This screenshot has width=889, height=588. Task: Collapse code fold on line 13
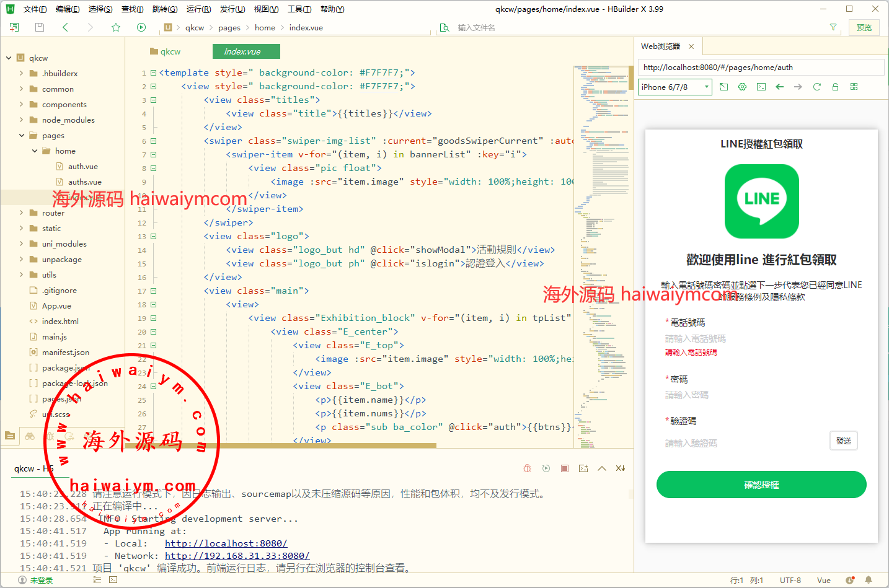153,236
